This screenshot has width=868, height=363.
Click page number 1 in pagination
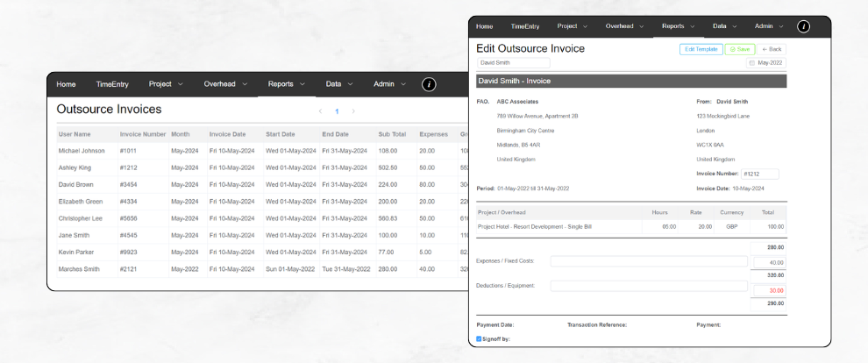[x=337, y=111]
